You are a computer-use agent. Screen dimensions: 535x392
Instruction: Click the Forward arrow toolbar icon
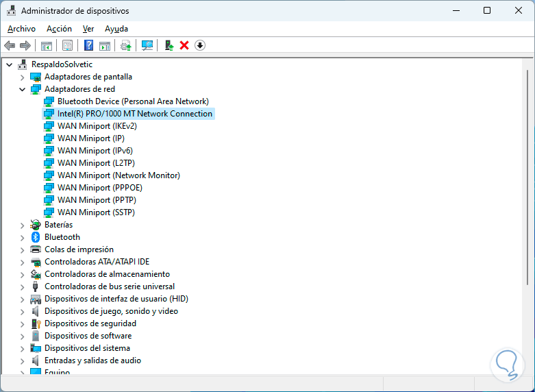point(25,45)
